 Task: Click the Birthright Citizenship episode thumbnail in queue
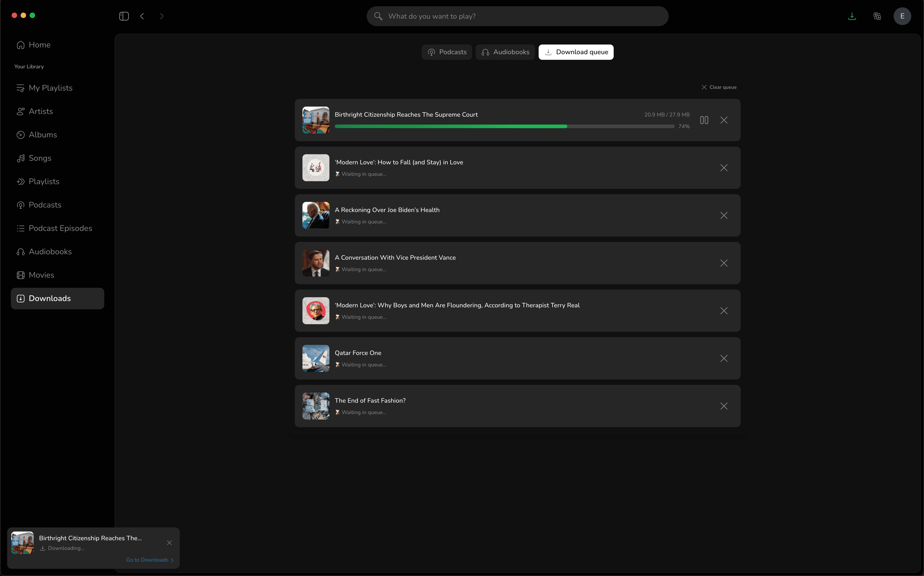[316, 120]
